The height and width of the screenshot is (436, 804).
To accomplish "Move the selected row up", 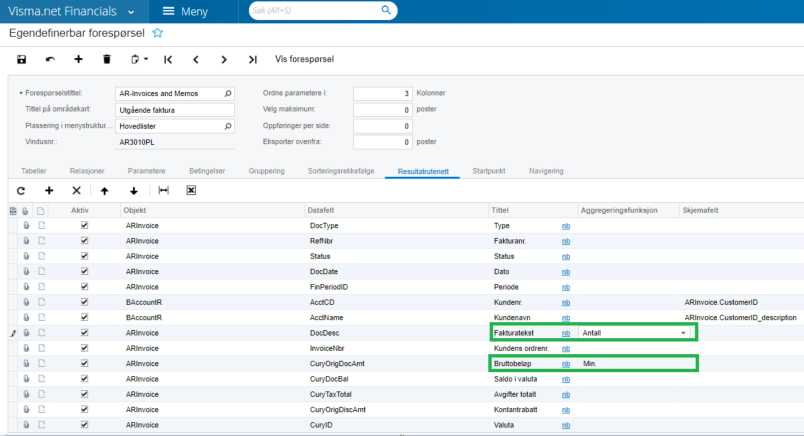I will [104, 190].
